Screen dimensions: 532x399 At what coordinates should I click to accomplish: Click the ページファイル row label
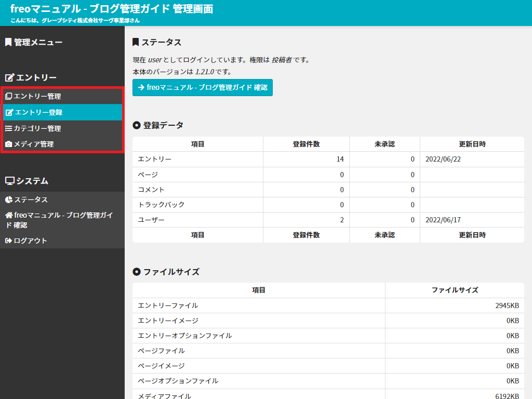[161, 351]
